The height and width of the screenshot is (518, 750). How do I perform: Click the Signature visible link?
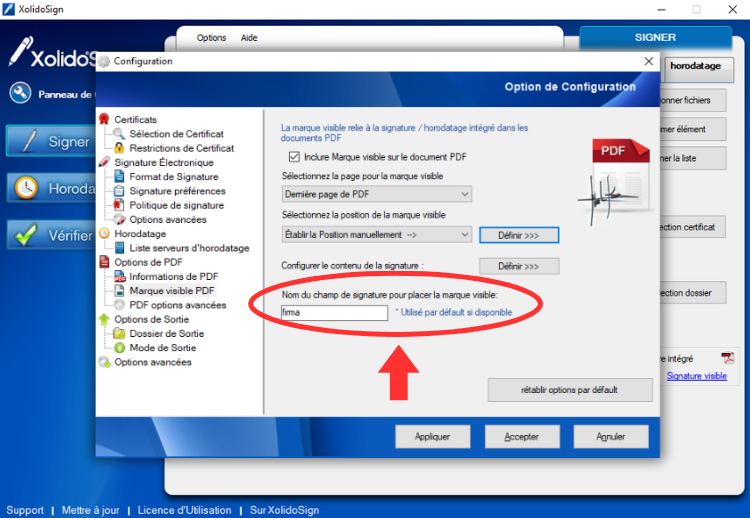(697, 376)
